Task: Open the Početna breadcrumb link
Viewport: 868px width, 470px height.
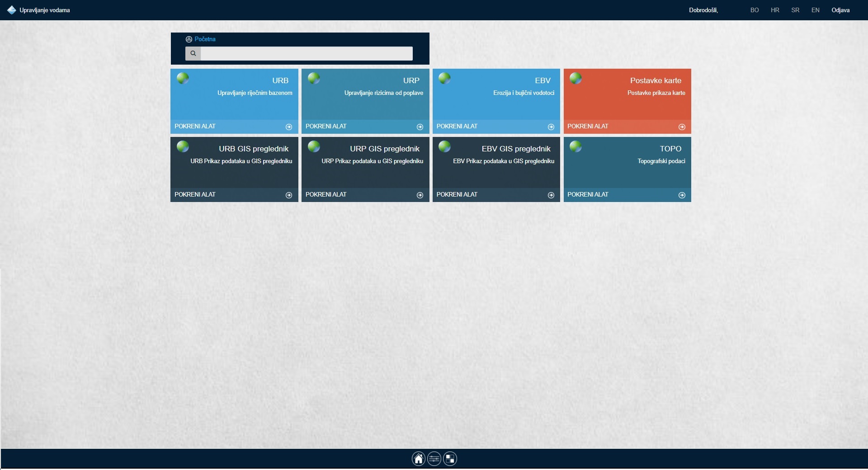Action: pyautogui.click(x=205, y=39)
